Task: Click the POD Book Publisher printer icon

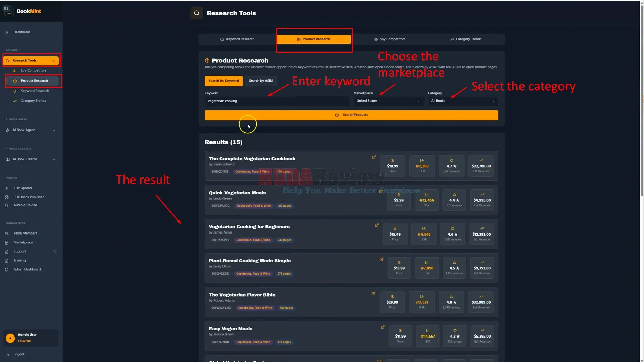Action: (x=7, y=197)
